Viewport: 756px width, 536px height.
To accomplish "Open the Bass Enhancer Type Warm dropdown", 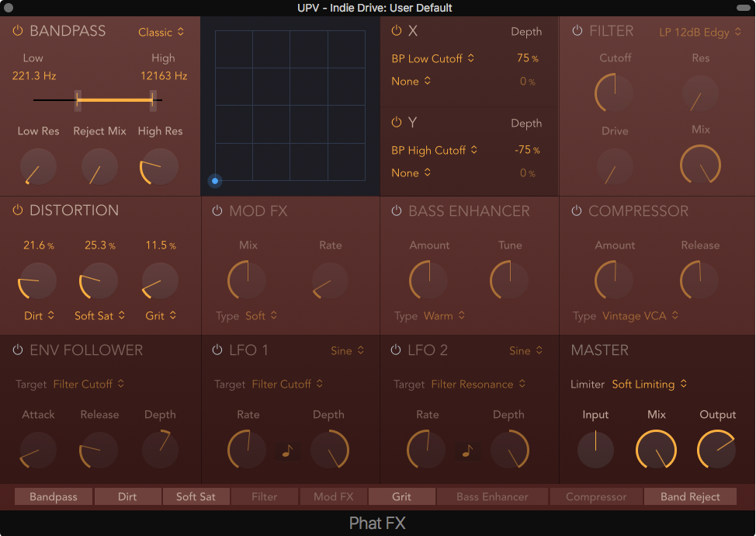I will pos(444,315).
